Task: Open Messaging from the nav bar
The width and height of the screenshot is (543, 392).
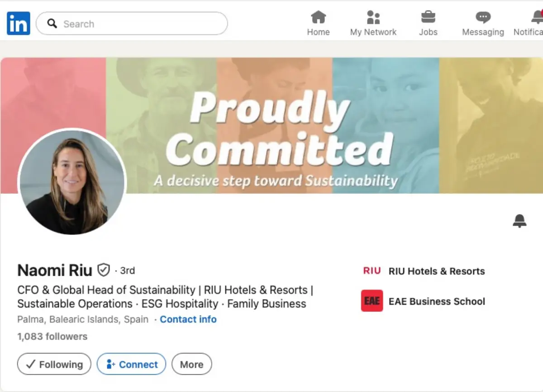Action: [x=483, y=24]
